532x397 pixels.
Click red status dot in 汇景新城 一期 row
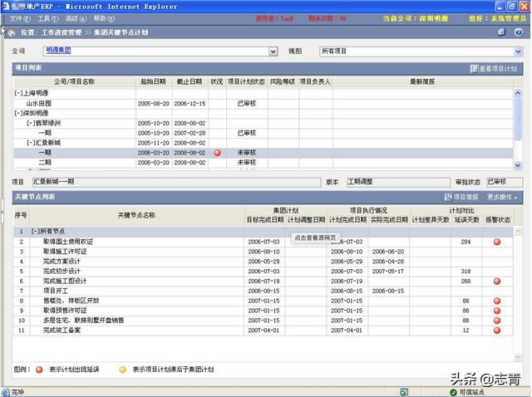tap(218, 153)
